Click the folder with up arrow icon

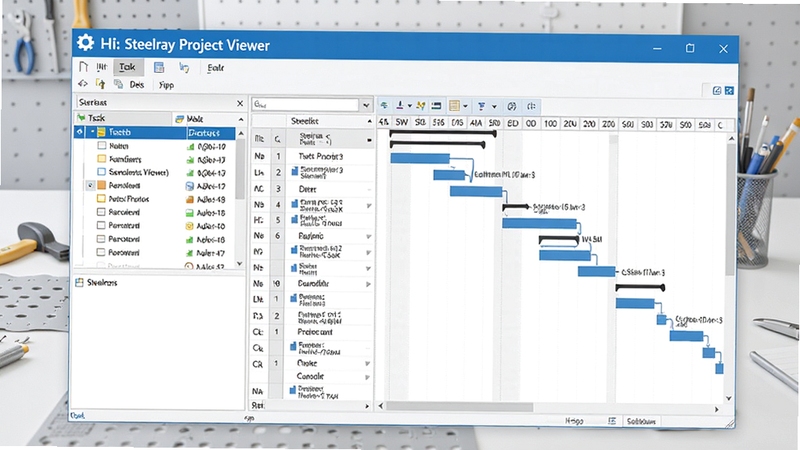tap(101, 84)
